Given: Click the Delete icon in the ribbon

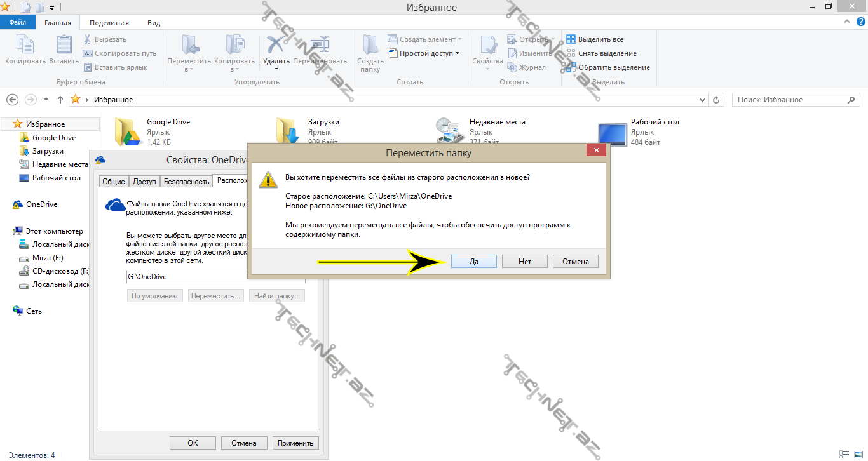Looking at the screenshot, I should click(276, 46).
